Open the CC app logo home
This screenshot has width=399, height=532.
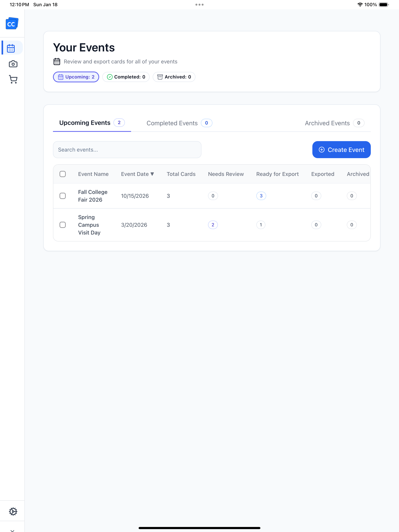tap(12, 23)
